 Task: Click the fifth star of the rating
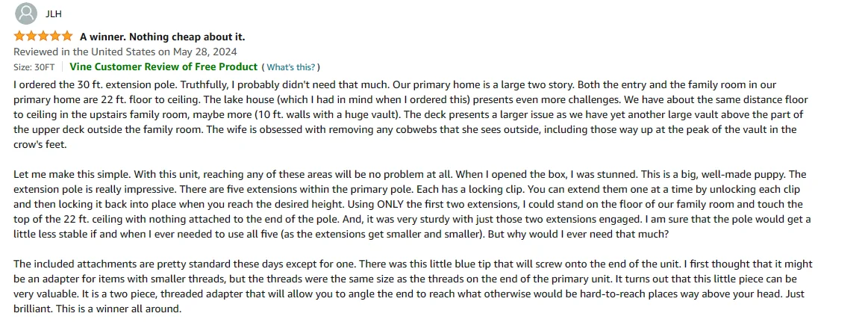tap(67, 37)
